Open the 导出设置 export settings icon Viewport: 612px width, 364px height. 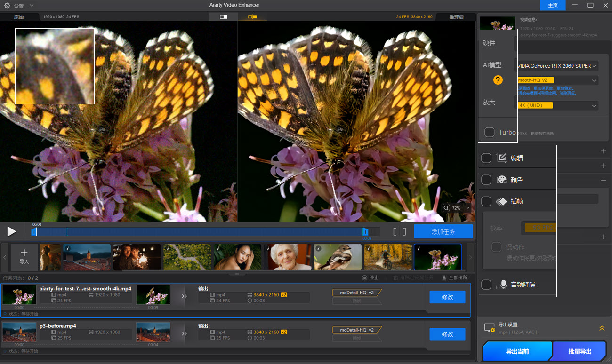pyautogui.click(x=490, y=328)
